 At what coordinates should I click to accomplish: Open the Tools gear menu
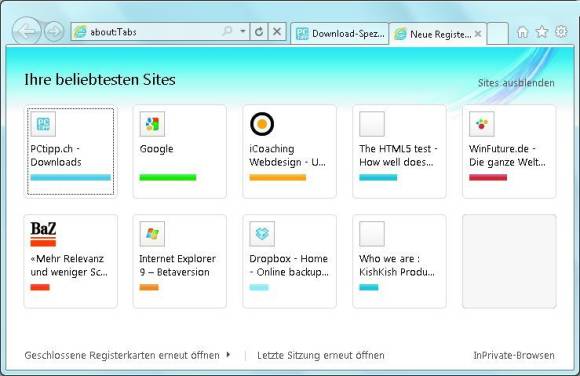click(561, 31)
